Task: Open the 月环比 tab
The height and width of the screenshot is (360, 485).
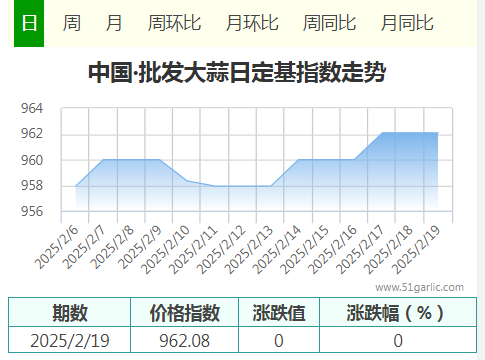Action: [x=252, y=23]
